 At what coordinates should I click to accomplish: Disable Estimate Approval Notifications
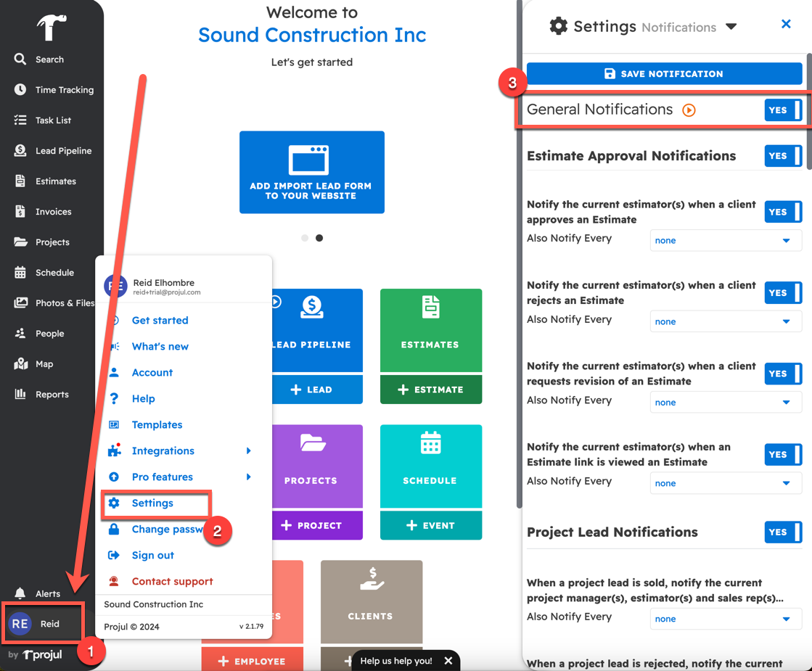pos(782,155)
